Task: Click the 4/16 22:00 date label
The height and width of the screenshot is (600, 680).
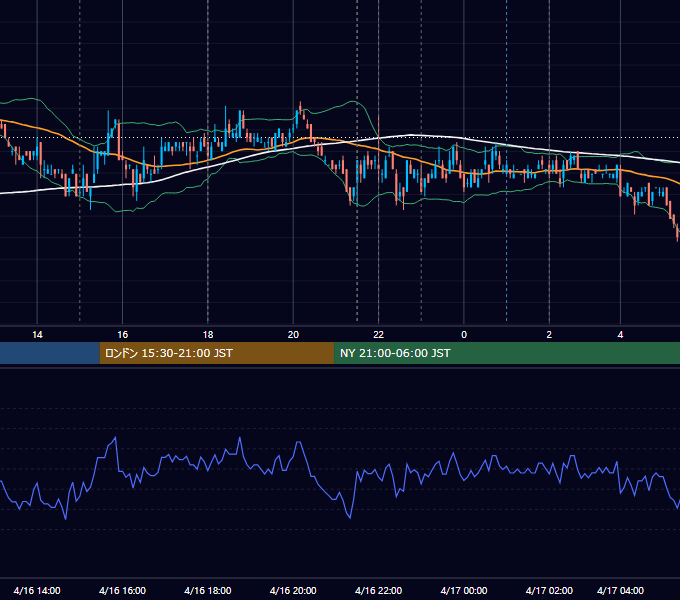Action: coord(379,590)
